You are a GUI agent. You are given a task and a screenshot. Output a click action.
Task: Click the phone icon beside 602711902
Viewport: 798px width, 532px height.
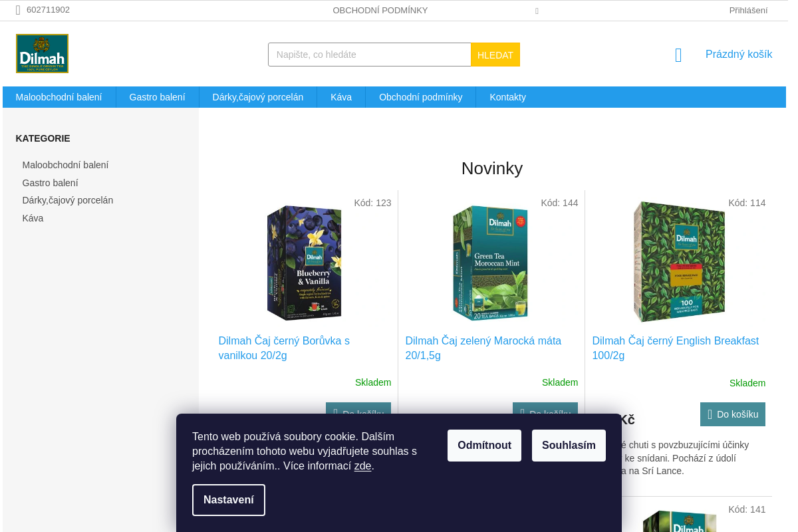click(x=18, y=10)
